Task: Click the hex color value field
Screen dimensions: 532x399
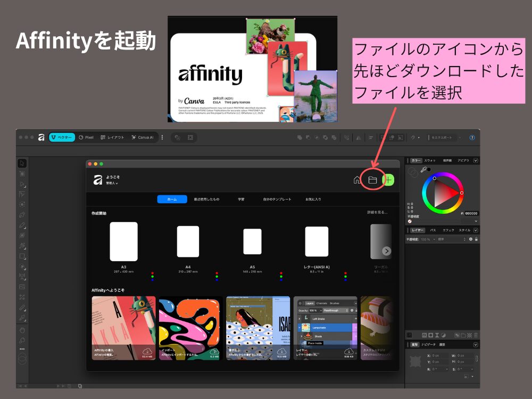Action: click(471, 213)
